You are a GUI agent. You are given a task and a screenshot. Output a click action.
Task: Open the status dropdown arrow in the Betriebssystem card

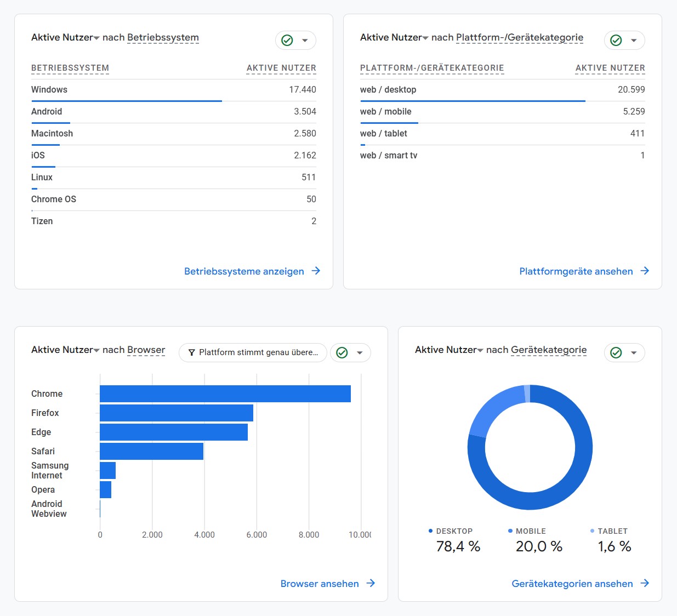(x=305, y=41)
